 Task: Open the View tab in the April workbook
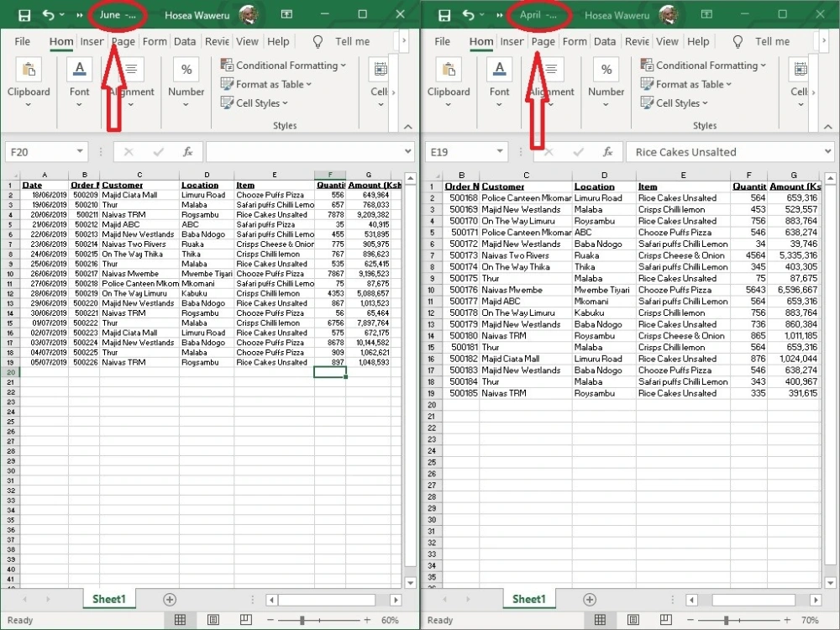click(667, 41)
